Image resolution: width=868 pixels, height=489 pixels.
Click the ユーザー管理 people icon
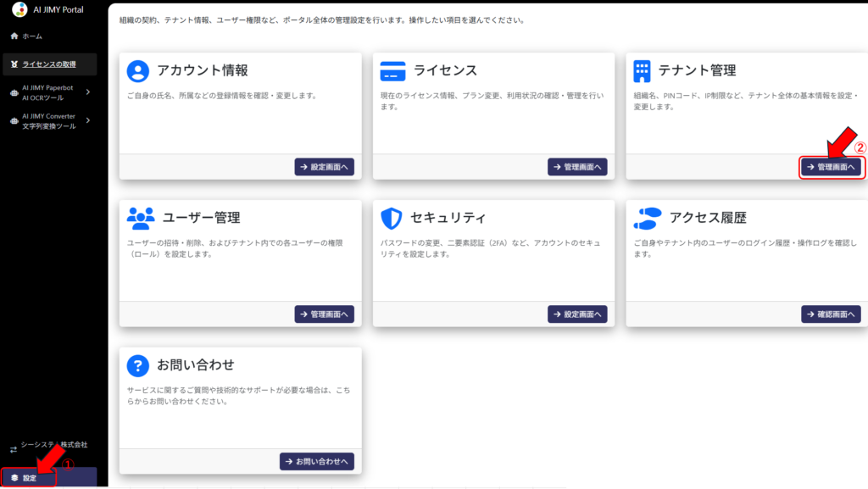tap(140, 218)
